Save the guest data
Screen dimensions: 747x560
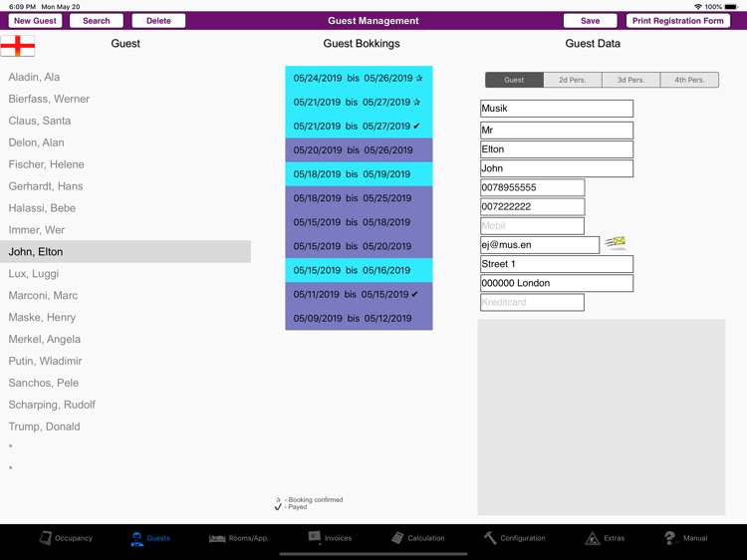[591, 21]
